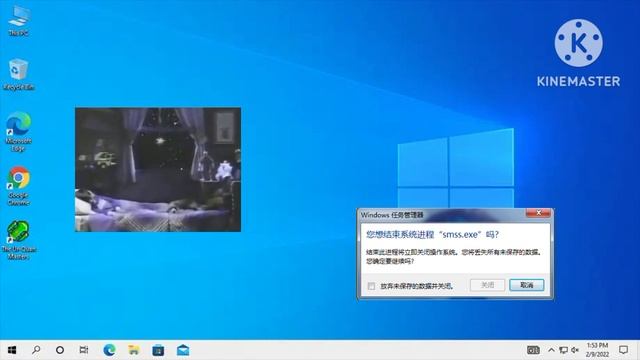
Task: Show hidden system tray icons
Action: pyautogui.click(x=551, y=350)
